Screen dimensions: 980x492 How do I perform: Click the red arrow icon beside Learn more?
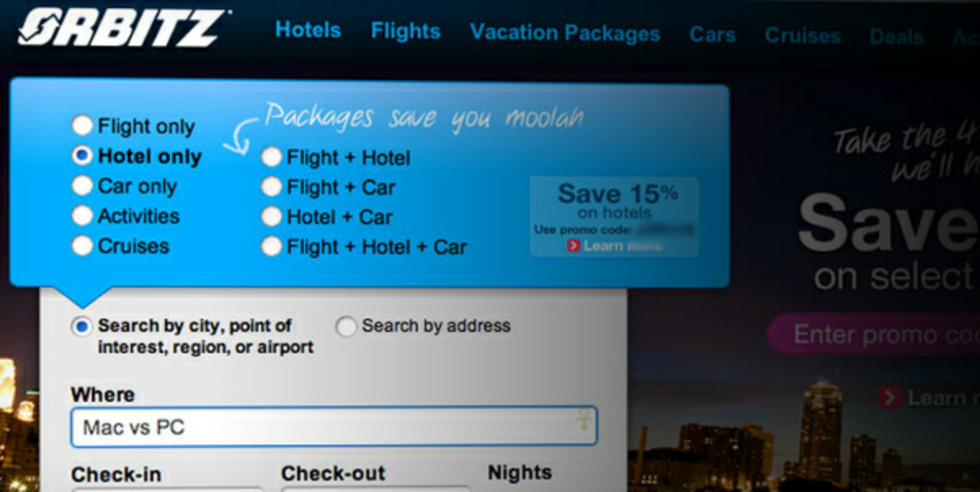click(573, 246)
